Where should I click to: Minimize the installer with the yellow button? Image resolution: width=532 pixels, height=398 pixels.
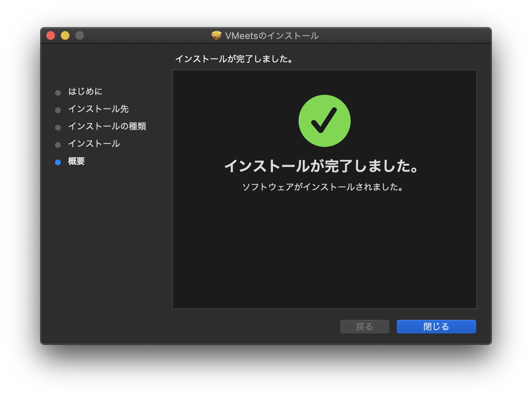coord(65,35)
